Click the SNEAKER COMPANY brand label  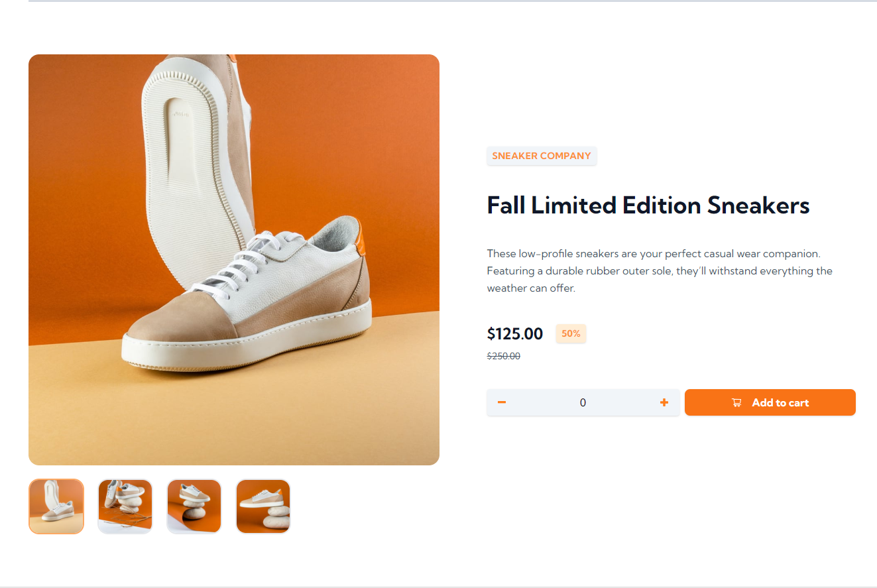pyautogui.click(x=542, y=156)
